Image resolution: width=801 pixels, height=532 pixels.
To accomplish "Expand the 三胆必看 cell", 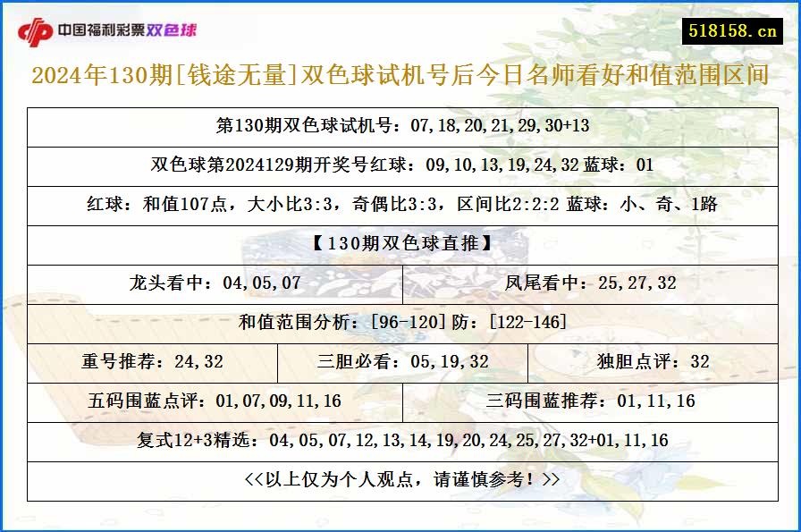I will [x=400, y=362].
